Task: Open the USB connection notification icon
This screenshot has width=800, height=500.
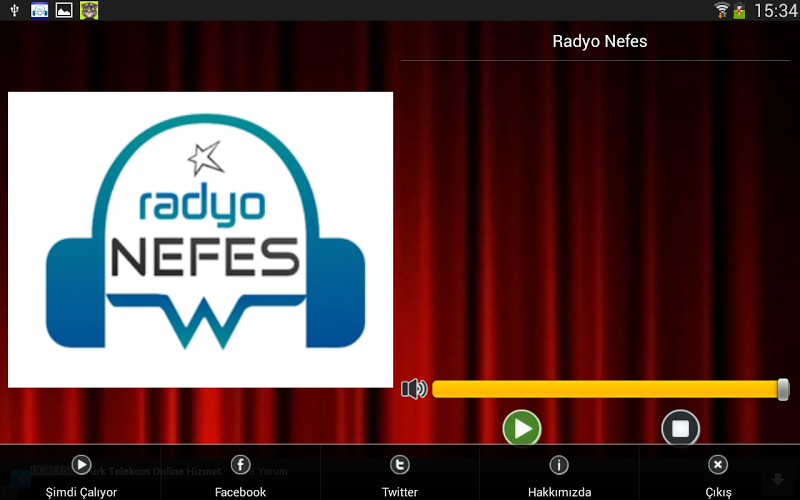Action: [14, 10]
